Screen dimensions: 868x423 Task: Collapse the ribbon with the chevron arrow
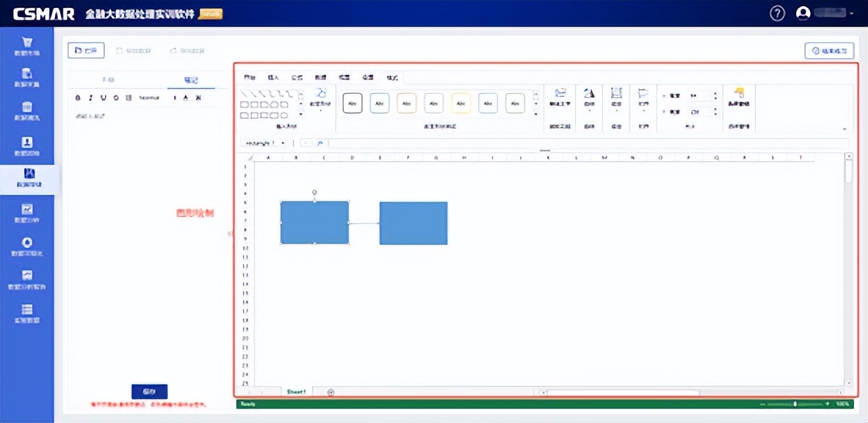pos(844,128)
